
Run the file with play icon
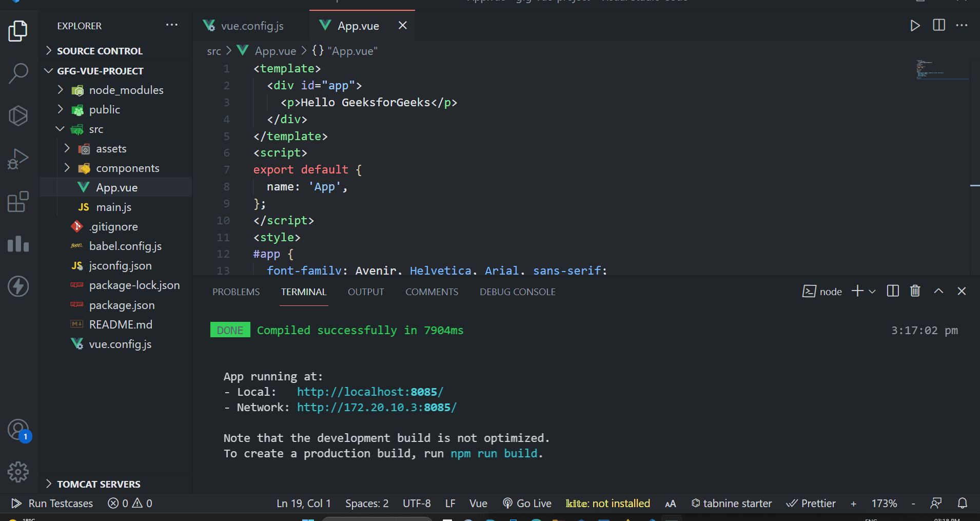coord(915,26)
